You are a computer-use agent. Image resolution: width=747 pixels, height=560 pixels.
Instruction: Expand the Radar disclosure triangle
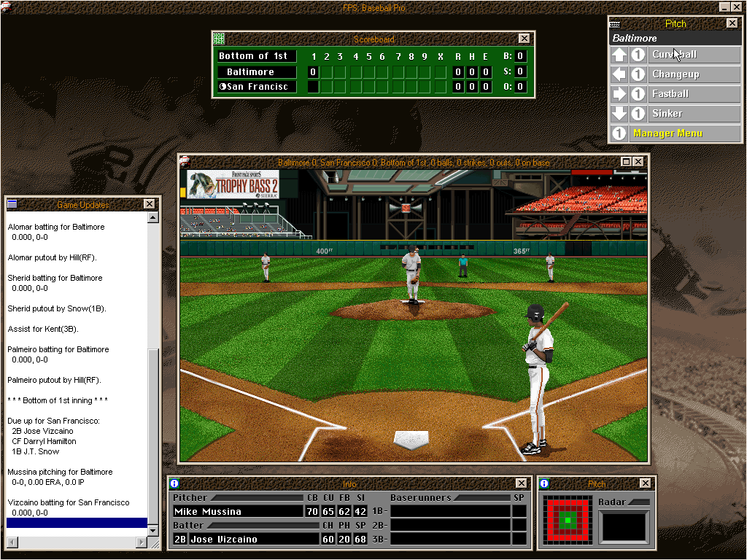pyautogui.click(x=639, y=502)
